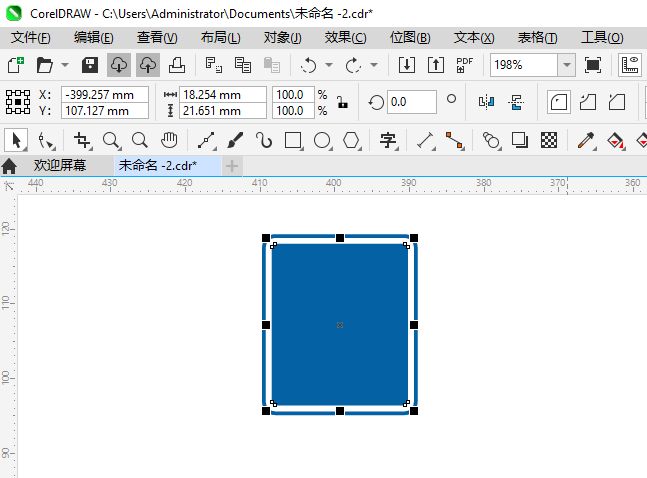Open the 效果(C) menu
This screenshot has width=647, height=478.
345,38
